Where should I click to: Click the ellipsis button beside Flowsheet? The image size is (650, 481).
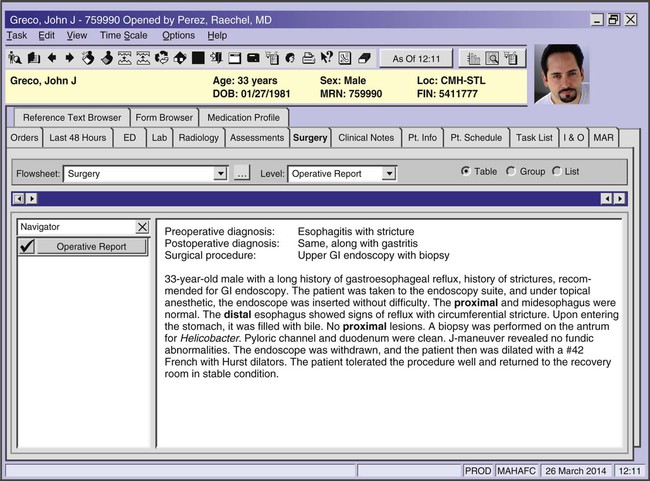(x=241, y=174)
